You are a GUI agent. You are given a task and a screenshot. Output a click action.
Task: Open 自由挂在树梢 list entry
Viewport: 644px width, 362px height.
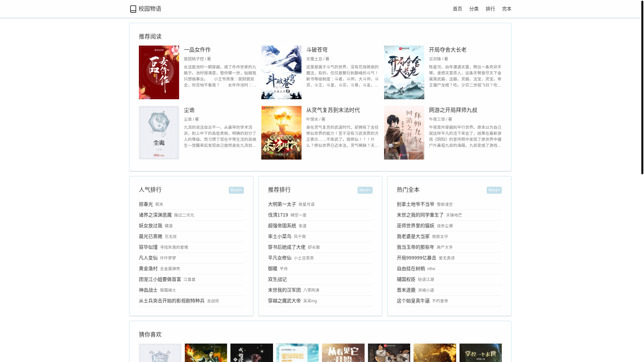click(x=411, y=268)
